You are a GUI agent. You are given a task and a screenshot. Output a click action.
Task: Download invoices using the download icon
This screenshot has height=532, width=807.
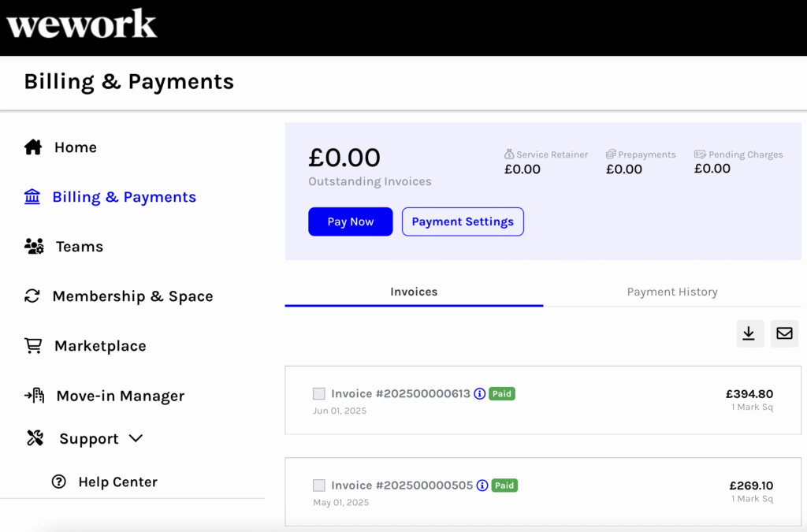click(x=749, y=333)
